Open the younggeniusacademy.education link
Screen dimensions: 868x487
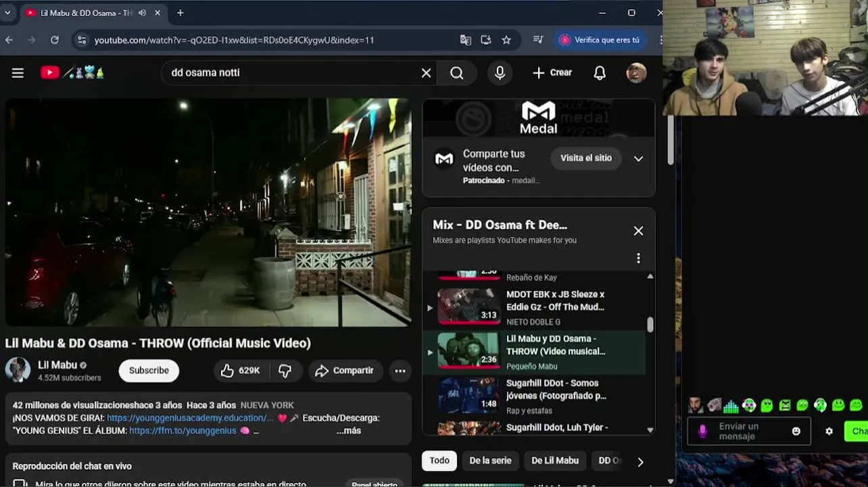pyautogui.click(x=190, y=418)
